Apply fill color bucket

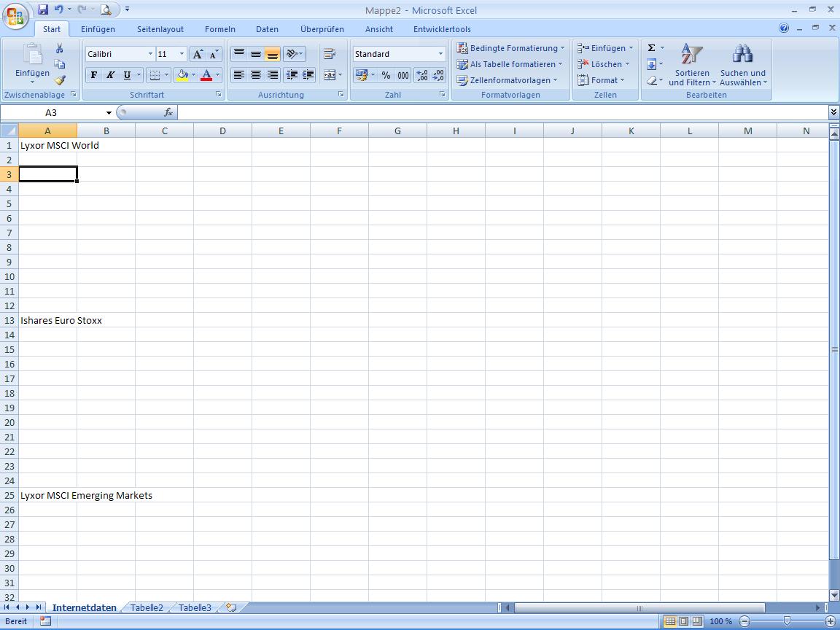point(182,75)
